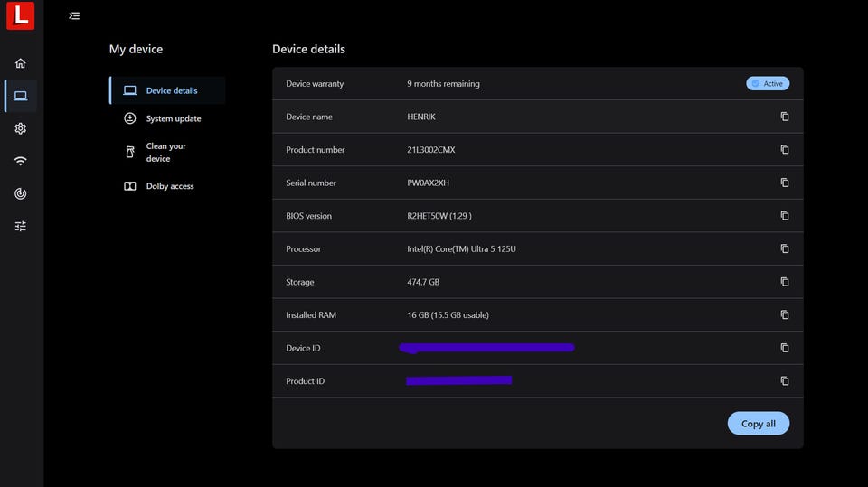The image size is (868, 487).
Task: Click processor text Intel Core Ultra 5 125U
Action: [x=462, y=249]
